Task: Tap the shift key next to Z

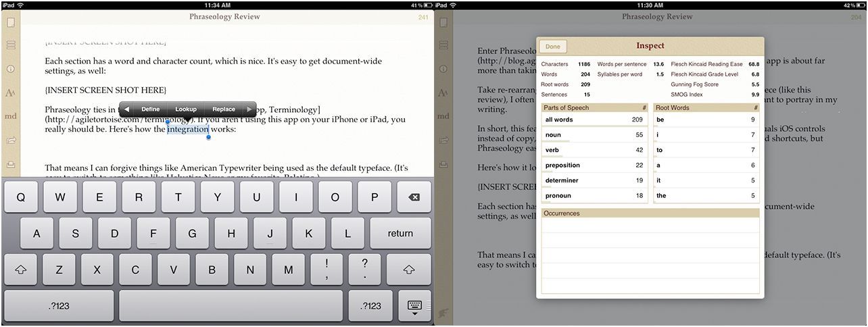Action: click(x=21, y=270)
